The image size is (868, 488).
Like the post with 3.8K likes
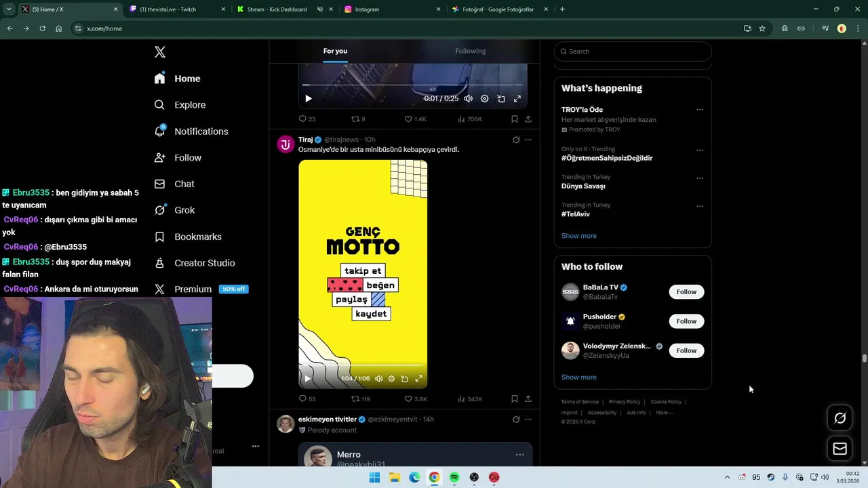[415, 399]
